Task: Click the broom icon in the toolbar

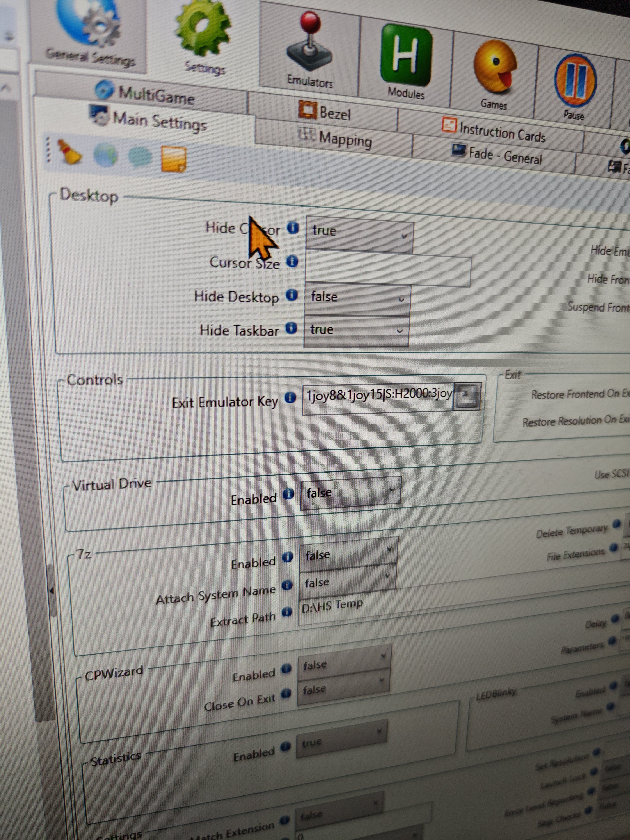Action: click(69, 152)
